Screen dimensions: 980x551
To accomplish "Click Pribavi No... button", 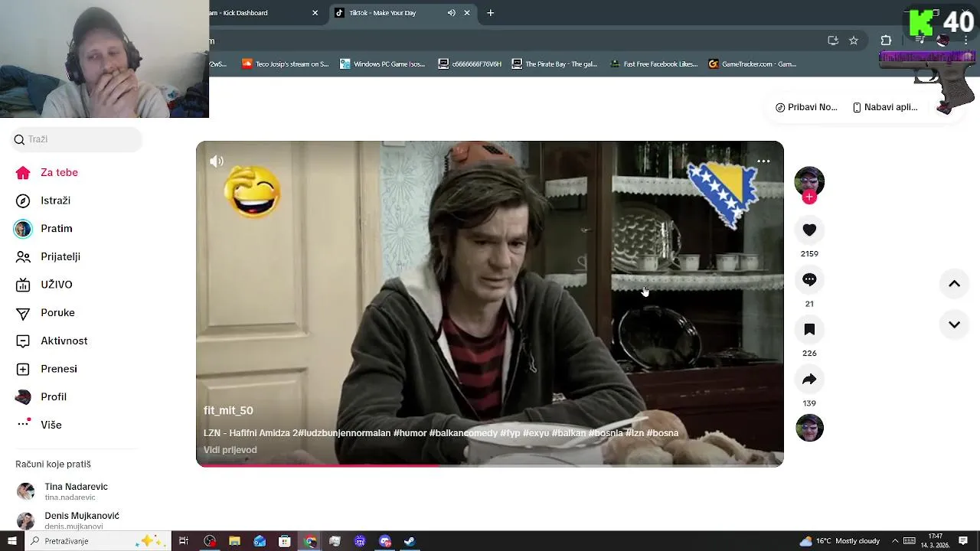I will [x=806, y=107].
